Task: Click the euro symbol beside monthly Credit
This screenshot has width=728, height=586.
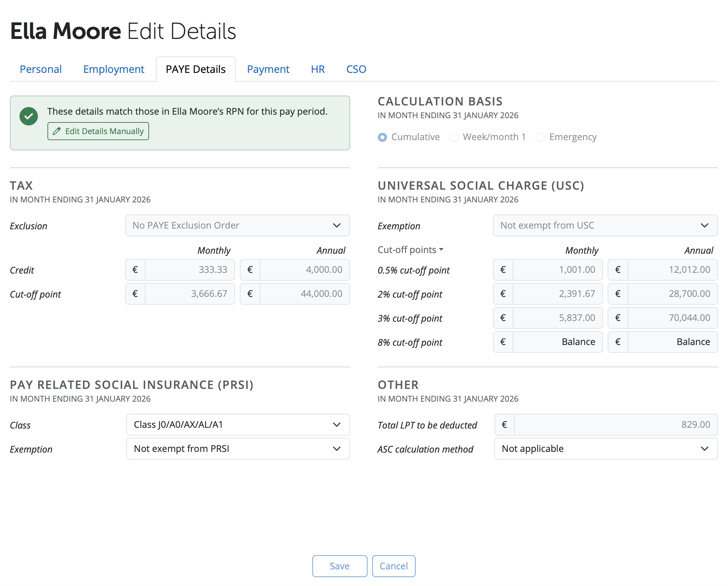Action: [135, 270]
